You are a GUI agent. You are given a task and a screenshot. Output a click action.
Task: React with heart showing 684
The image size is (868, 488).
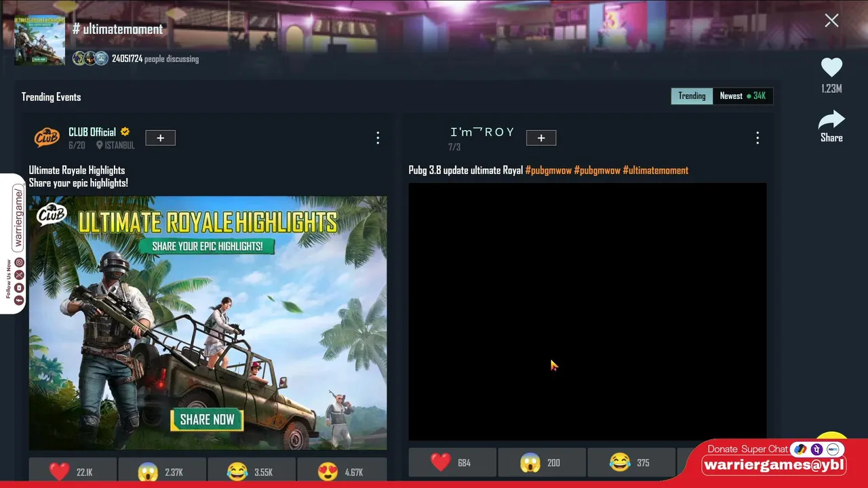pos(452,462)
